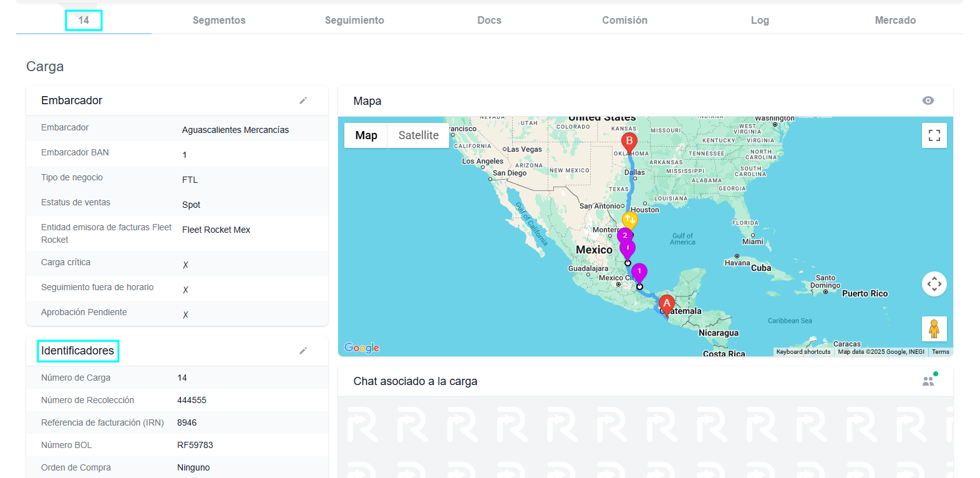The height and width of the screenshot is (478, 980).
Task: Click the Identificadores section heading
Action: point(77,351)
